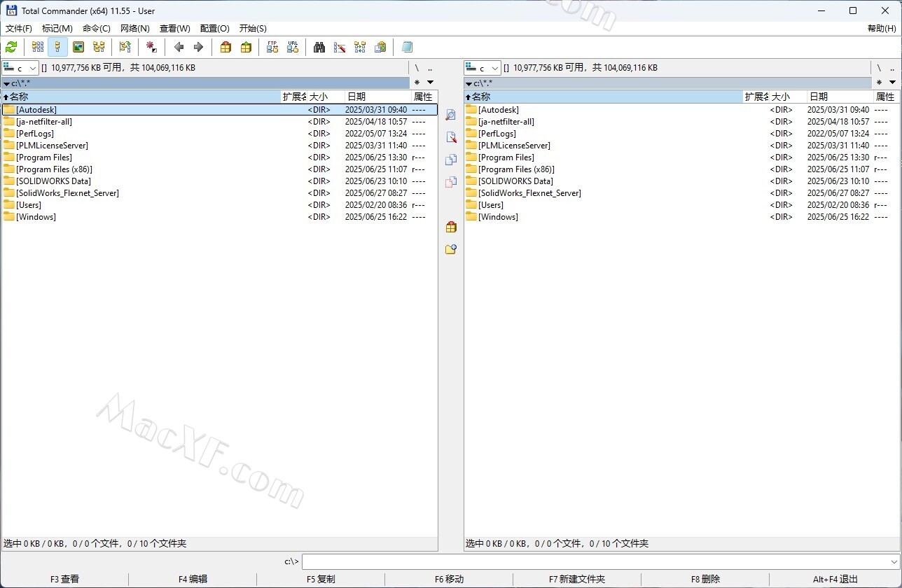
Task: Open left panel favorites star menu
Action: click(x=417, y=83)
